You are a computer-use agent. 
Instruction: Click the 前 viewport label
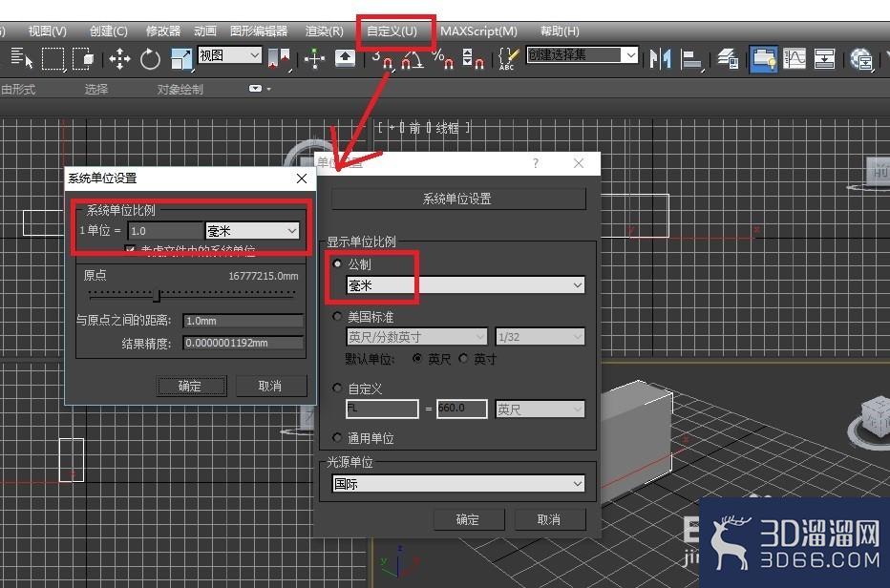(414, 128)
